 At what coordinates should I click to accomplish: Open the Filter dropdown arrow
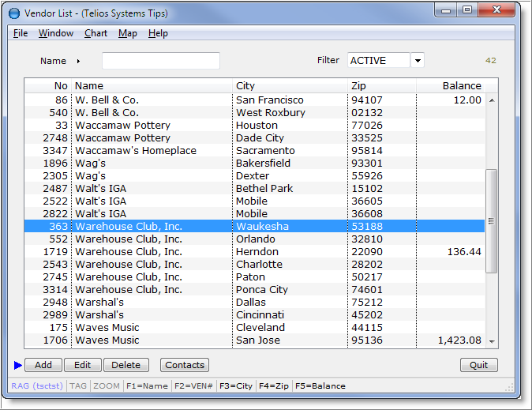[x=418, y=61]
